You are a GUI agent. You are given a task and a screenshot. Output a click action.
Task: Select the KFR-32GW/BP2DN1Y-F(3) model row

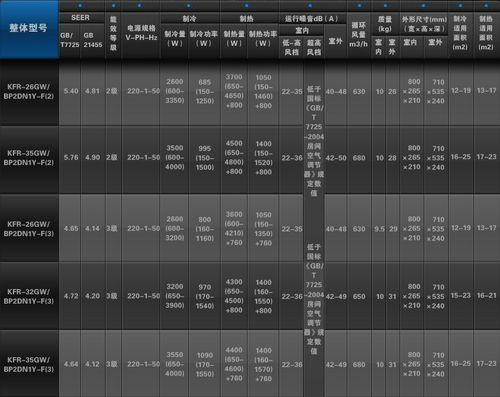[x=250, y=296]
